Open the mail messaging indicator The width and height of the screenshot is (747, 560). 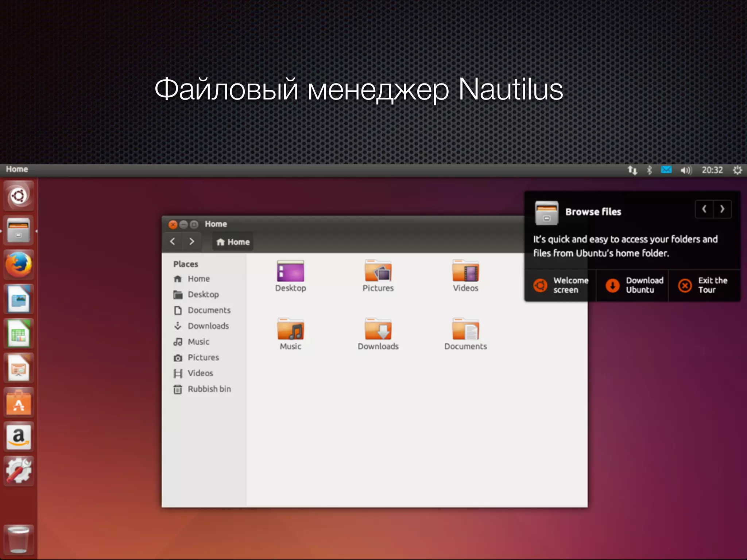coord(666,170)
